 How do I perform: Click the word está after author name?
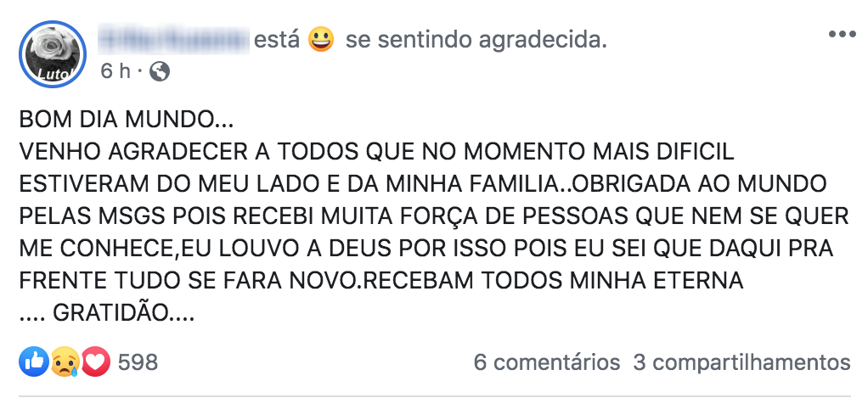[277, 41]
